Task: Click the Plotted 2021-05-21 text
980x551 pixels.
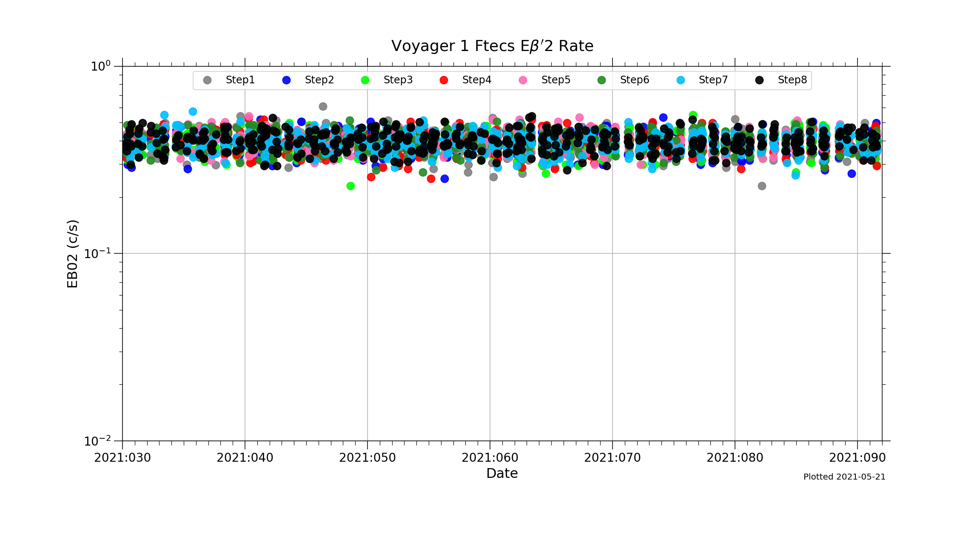Action: point(844,477)
